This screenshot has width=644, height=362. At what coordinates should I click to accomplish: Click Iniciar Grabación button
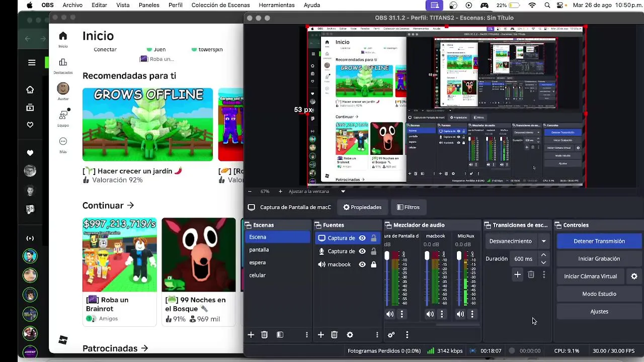pos(599,259)
